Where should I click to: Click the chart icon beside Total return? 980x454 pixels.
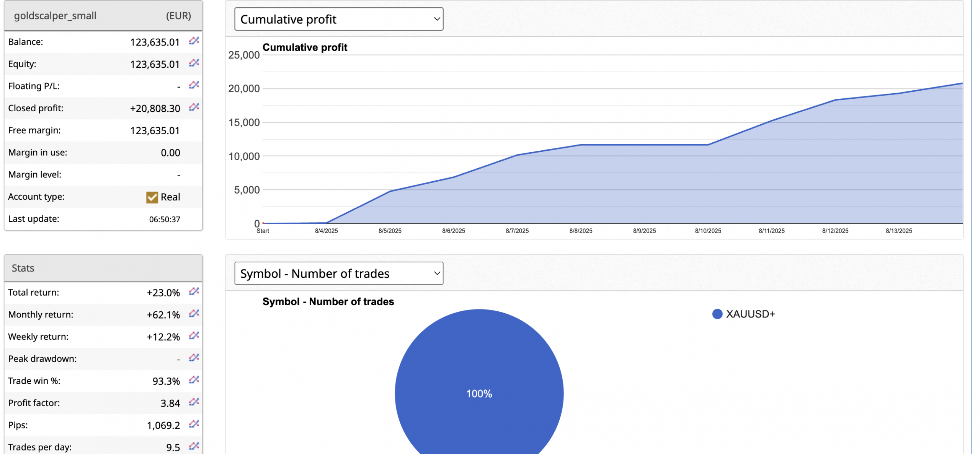point(194,291)
